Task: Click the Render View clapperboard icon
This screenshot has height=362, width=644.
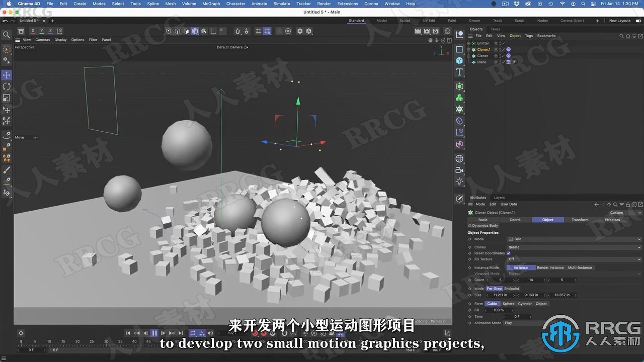Action: [x=418, y=31]
